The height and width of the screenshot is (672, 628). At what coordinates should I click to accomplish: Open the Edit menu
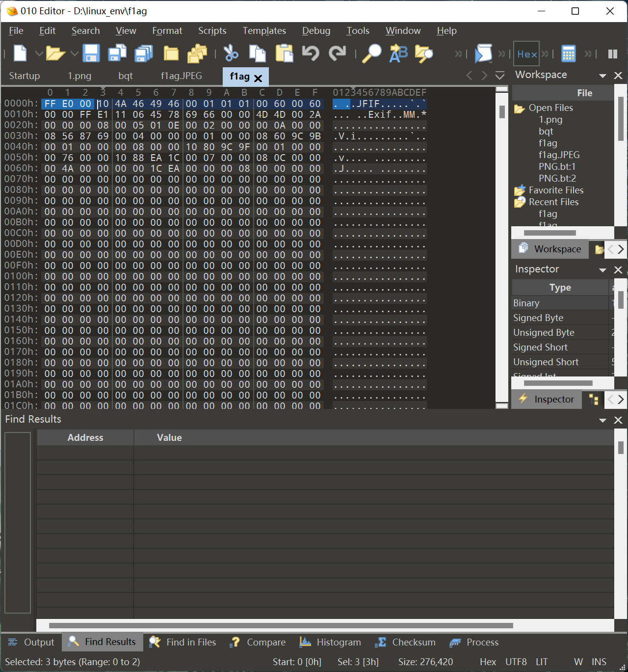click(47, 30)
